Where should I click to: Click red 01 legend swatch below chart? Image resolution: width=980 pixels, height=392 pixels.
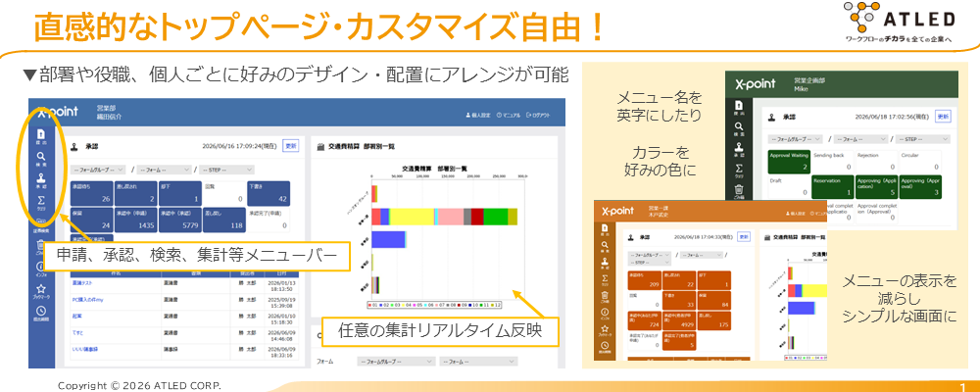click(372, 305)
